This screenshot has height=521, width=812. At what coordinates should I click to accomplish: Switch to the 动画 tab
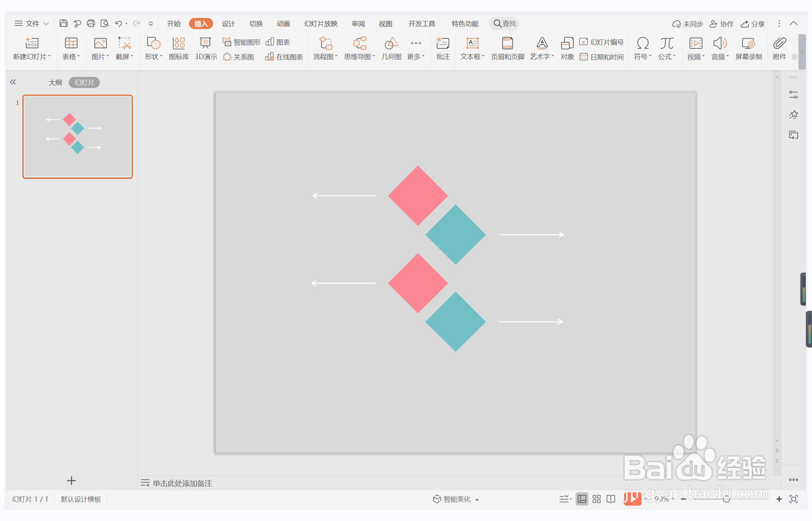(x=283, y=24)
